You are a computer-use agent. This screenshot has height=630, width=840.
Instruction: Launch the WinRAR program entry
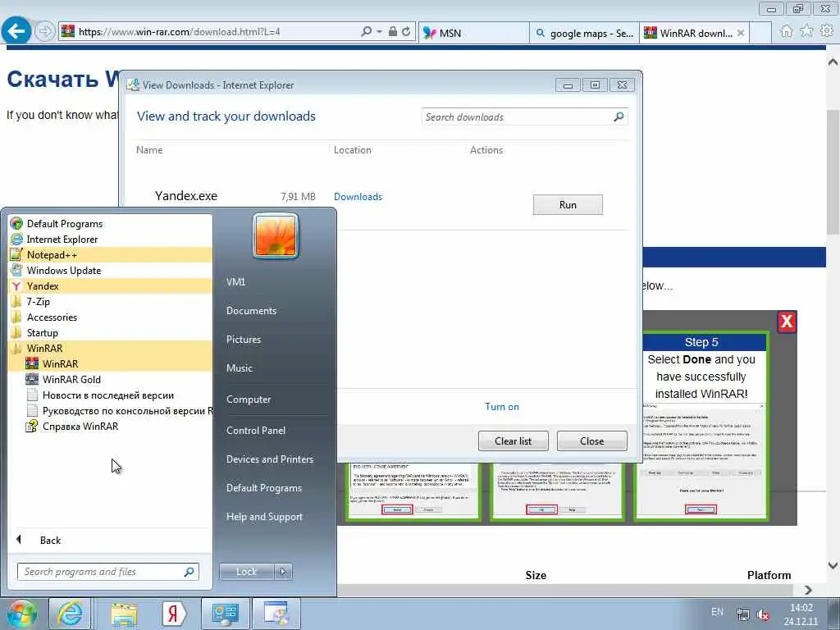[x=111, y=363]
